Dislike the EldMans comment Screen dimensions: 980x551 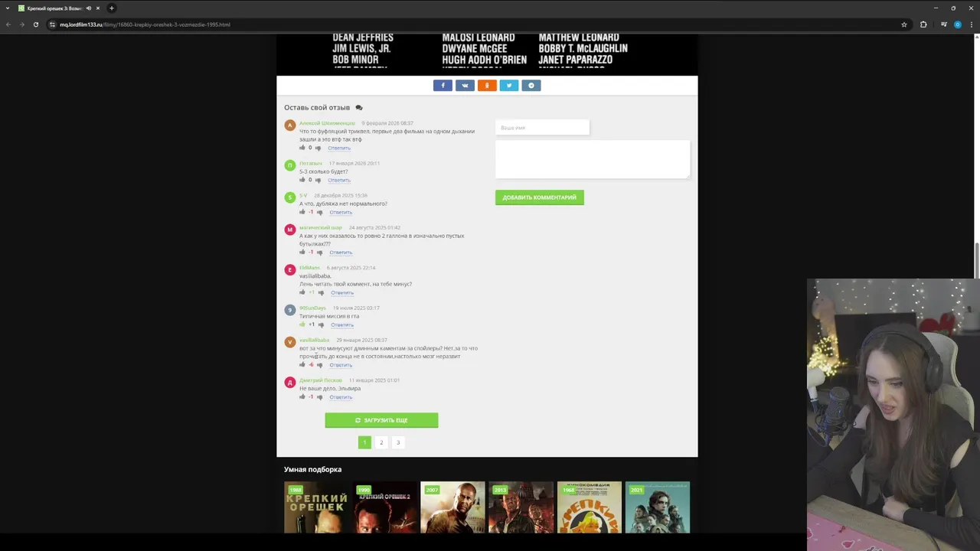pos(321,292)
